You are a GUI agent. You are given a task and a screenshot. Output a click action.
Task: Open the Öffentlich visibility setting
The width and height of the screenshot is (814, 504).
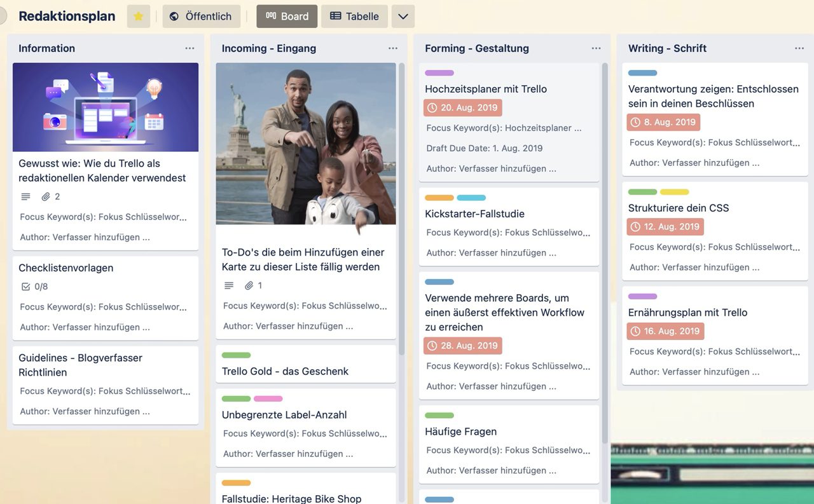pyautogui.click(x=201, y=17)
